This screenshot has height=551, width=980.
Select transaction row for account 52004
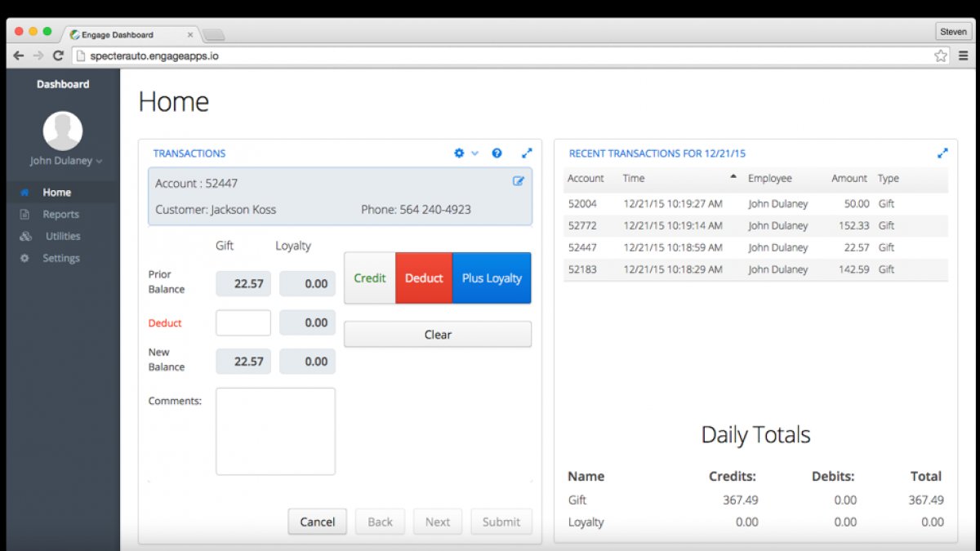click(755, 204)
